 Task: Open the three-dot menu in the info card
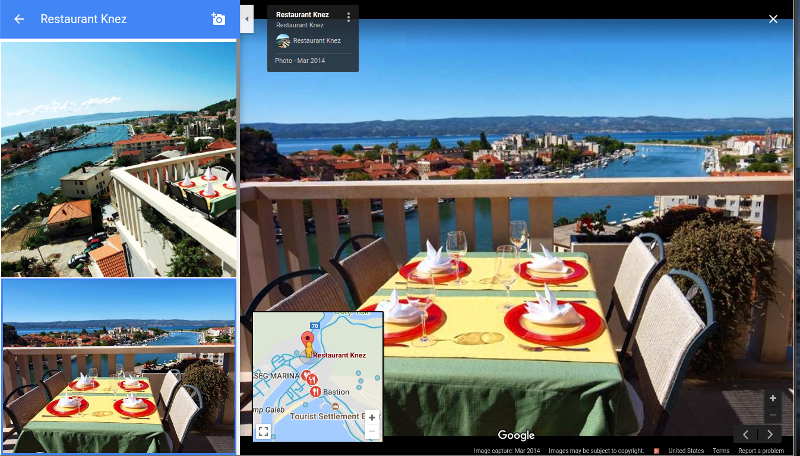coord(348,17)
